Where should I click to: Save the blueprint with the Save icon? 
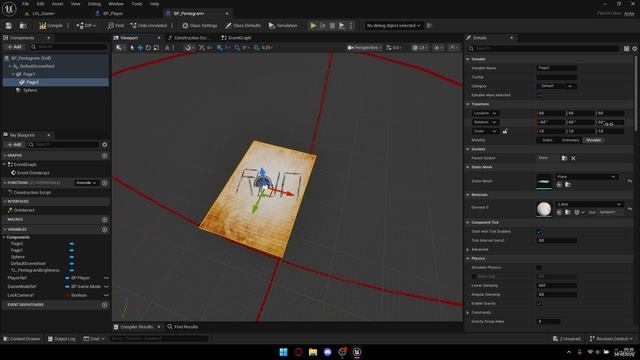[9, 26]
